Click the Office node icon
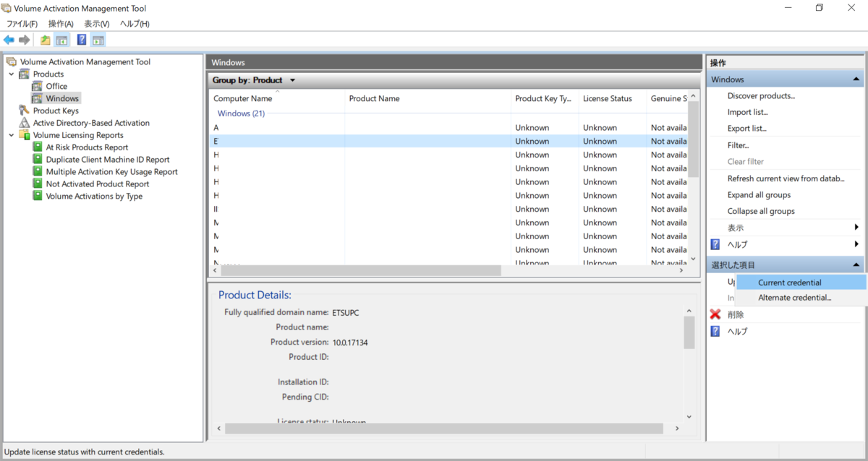This screenshot has width=868, height=461. click(37, 86)
